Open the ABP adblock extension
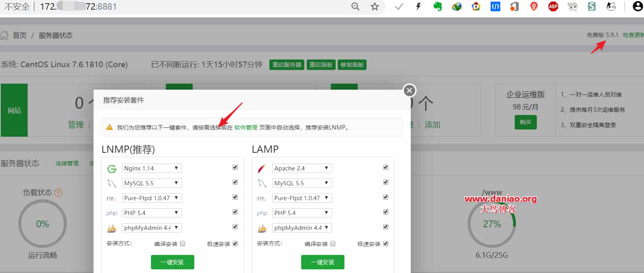Image resolution: width=644 pixels, height=273 pixels. tap(553, 6)
